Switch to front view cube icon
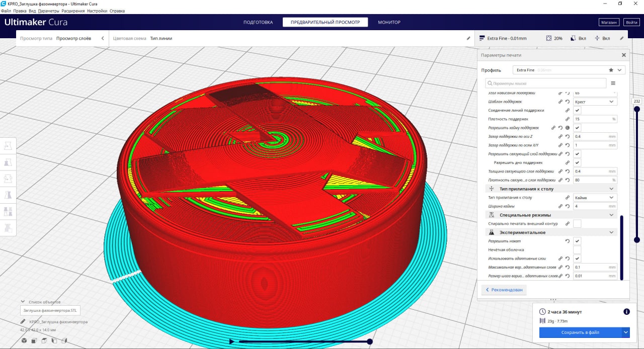 [34, 341]
